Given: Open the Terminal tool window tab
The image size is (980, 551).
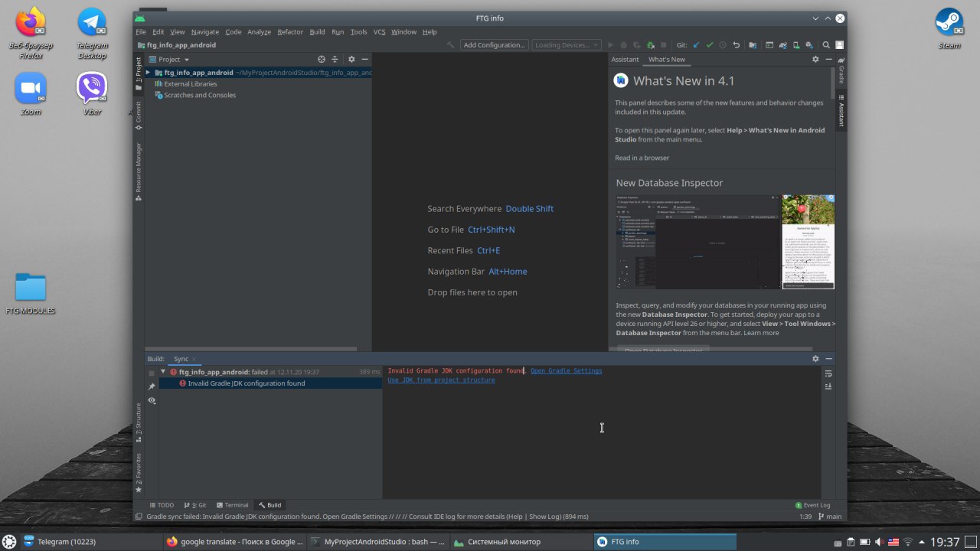Looking at the screenshot, I should (232, 505).
